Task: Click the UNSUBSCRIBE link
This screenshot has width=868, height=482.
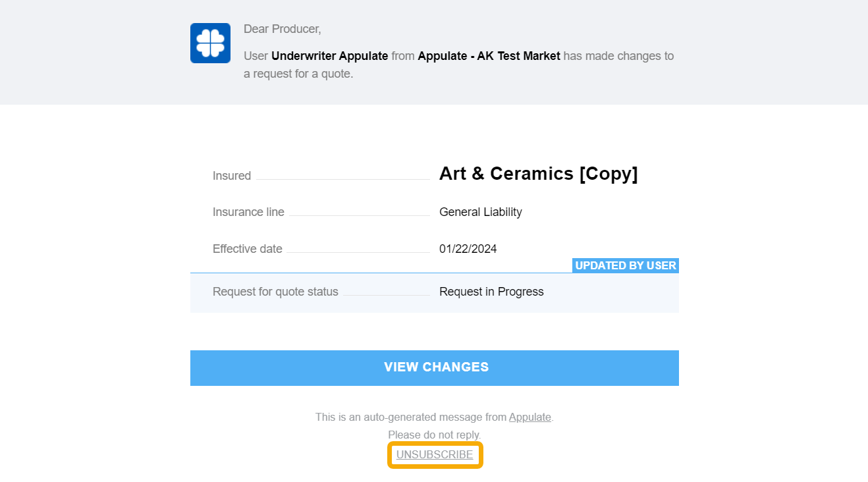Action: click(435, 455)
